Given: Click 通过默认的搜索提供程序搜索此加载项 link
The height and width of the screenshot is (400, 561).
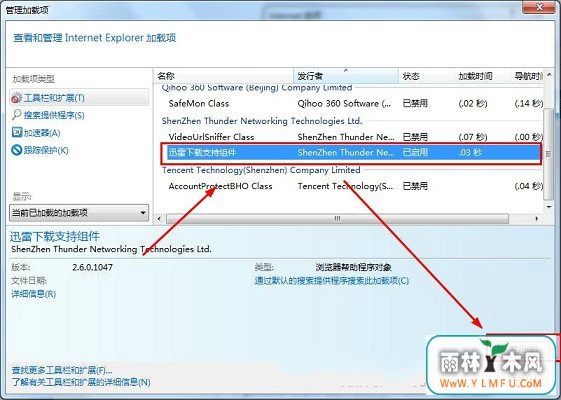Looking at the screenshot, I should [x=332, y=281].
